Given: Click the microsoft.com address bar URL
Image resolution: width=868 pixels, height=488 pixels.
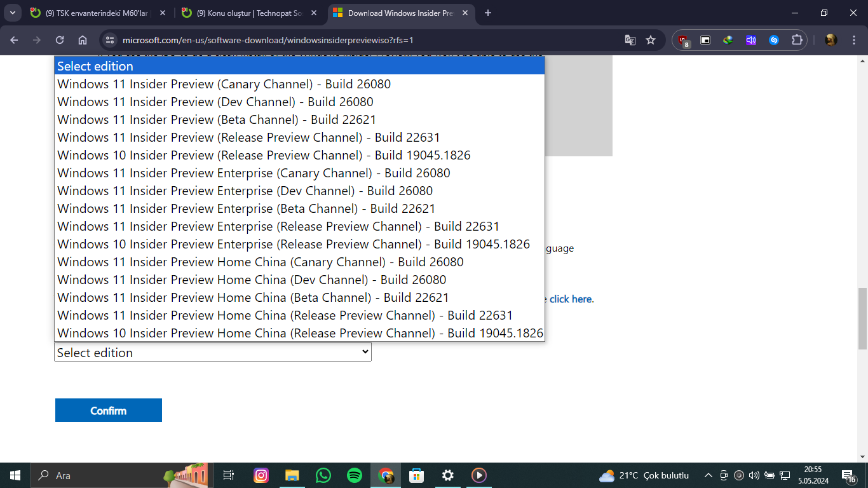Looking at the screenshot, I should [x=268, y=40].
